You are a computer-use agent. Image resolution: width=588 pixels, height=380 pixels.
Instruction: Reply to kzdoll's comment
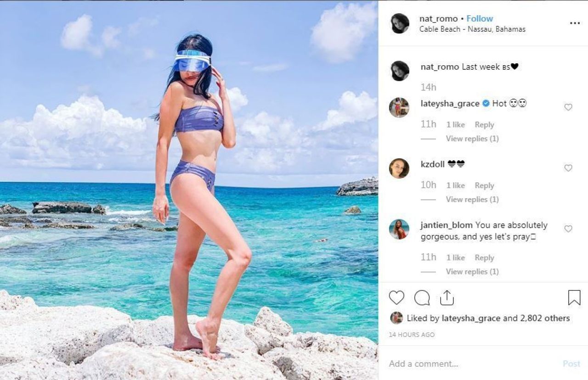(484, 185)
